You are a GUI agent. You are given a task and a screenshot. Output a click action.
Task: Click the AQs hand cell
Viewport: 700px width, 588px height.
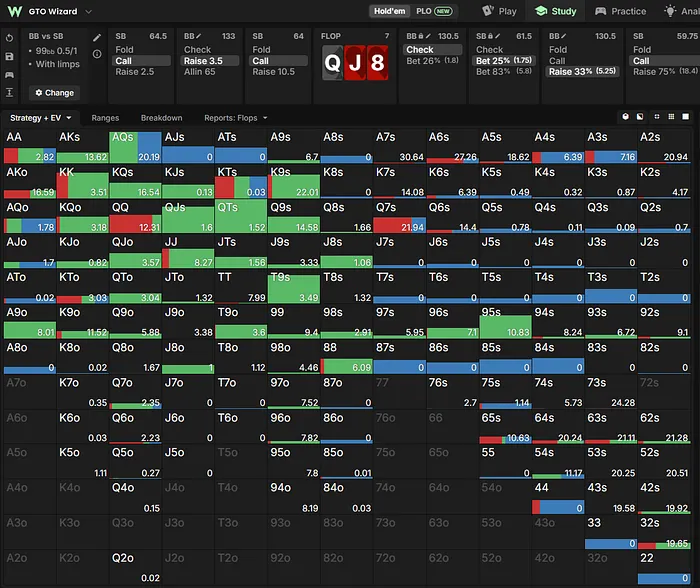pyautogui.click(x=135, y=147)
